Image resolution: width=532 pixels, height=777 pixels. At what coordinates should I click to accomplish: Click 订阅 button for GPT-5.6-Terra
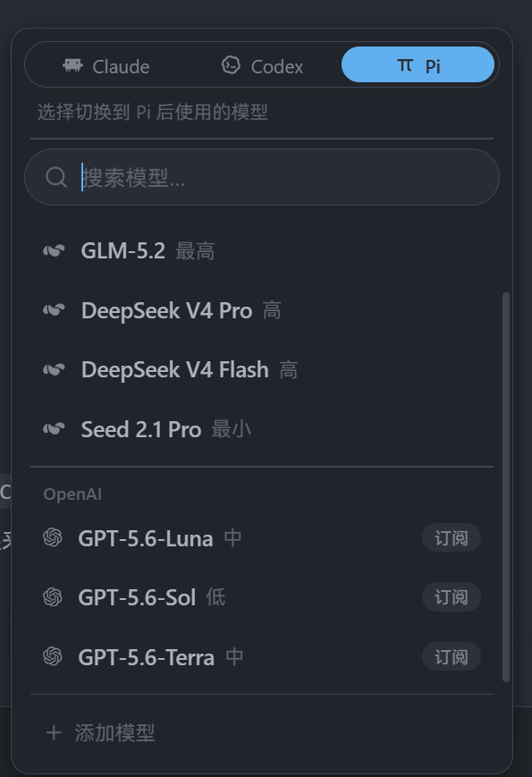pos(452,656)
